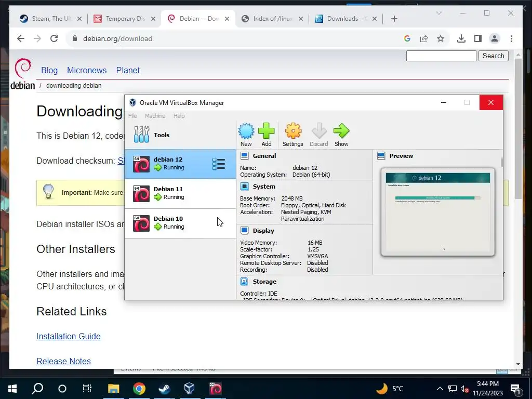Click the Debian site search field
Screen dimensions: 532x399
click(x=441, y=56)
